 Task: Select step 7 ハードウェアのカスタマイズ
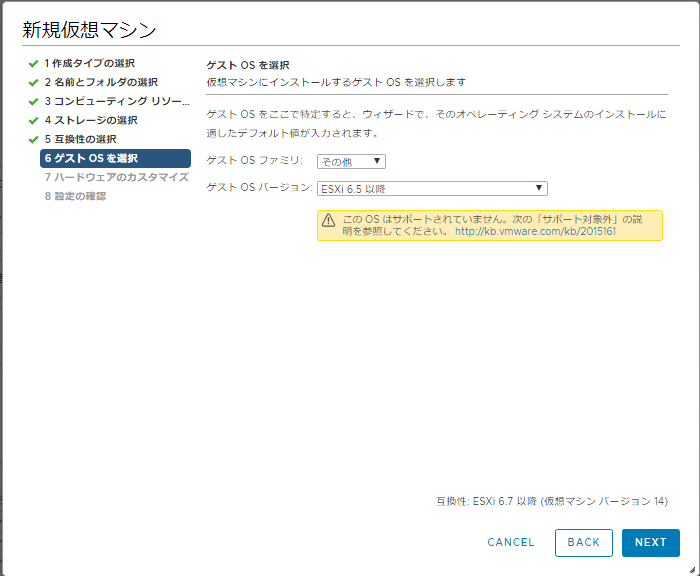[117, 177]
